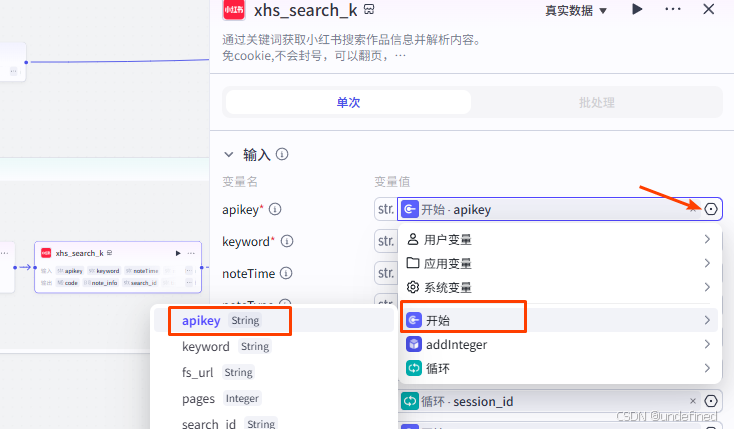The image size is (734, 429).
Task: Open the 真实数据 dropdown
Action: (576, 10)
